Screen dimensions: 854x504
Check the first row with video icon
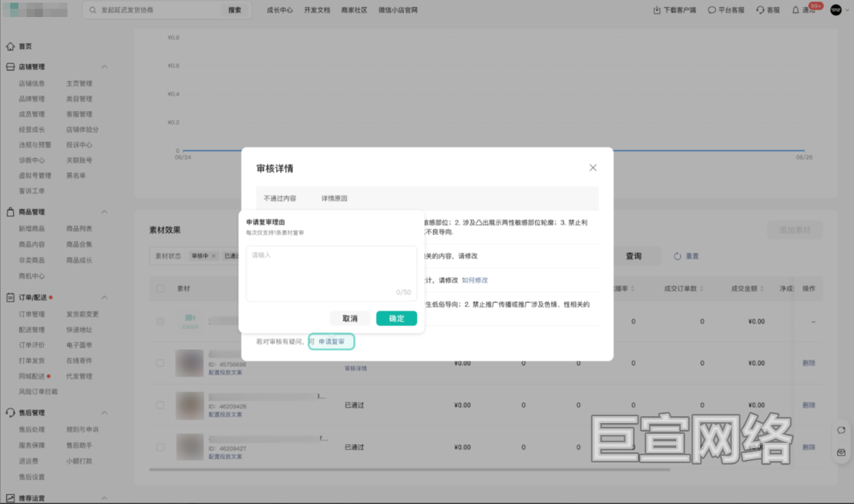click(160, 321)
